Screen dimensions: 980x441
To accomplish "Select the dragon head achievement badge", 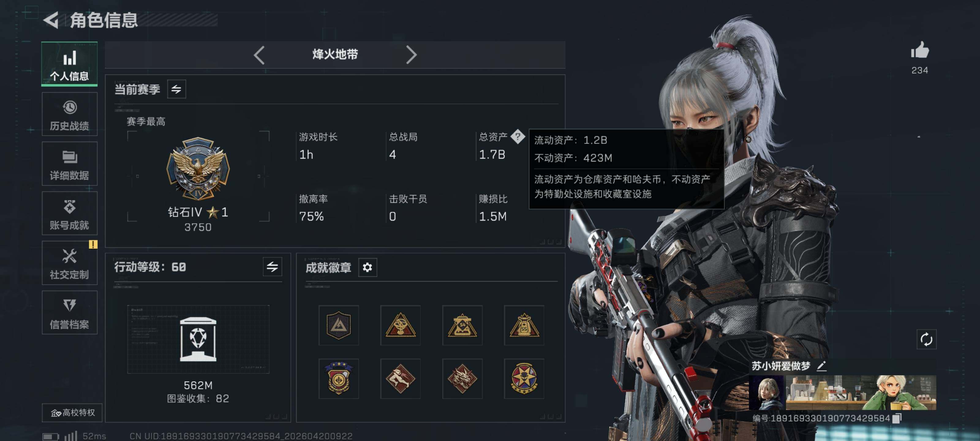I will [462, 379].
